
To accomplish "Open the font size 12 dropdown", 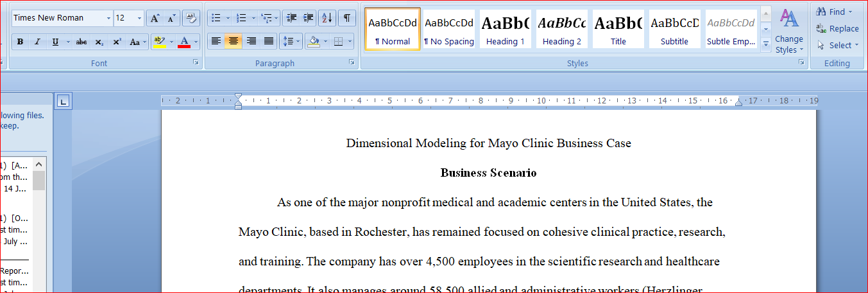I will [139, 18].
